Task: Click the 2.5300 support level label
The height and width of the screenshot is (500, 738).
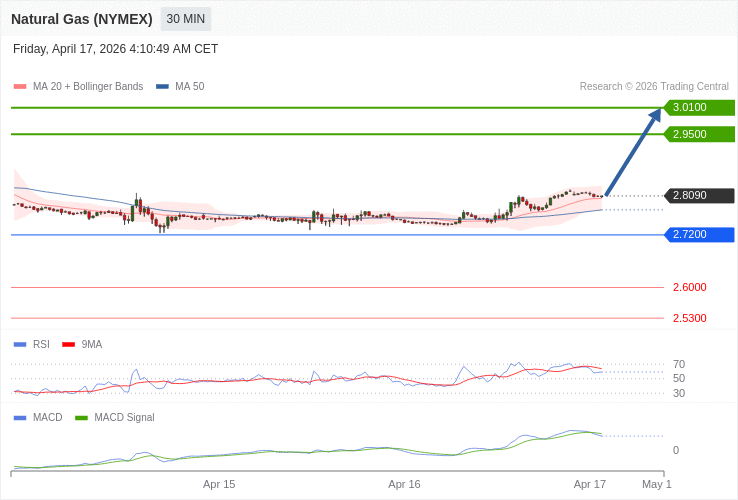Action: pyautogui.click(x=689, y=318)
